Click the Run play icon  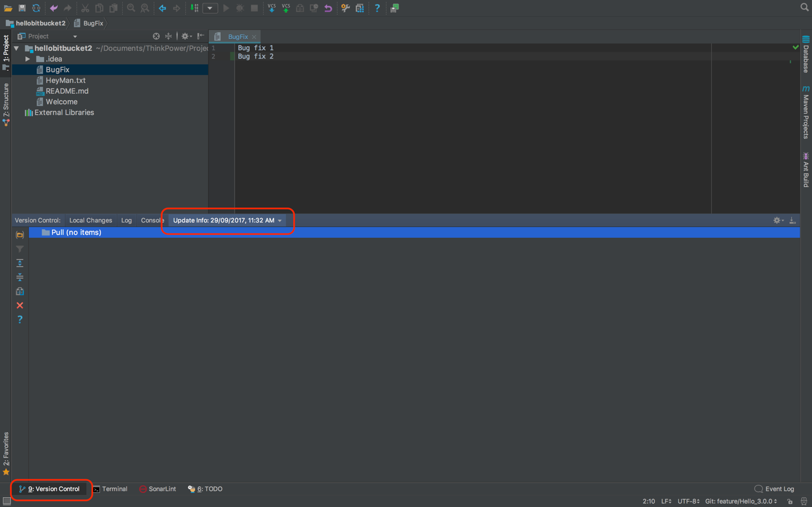tap(226, 8)
